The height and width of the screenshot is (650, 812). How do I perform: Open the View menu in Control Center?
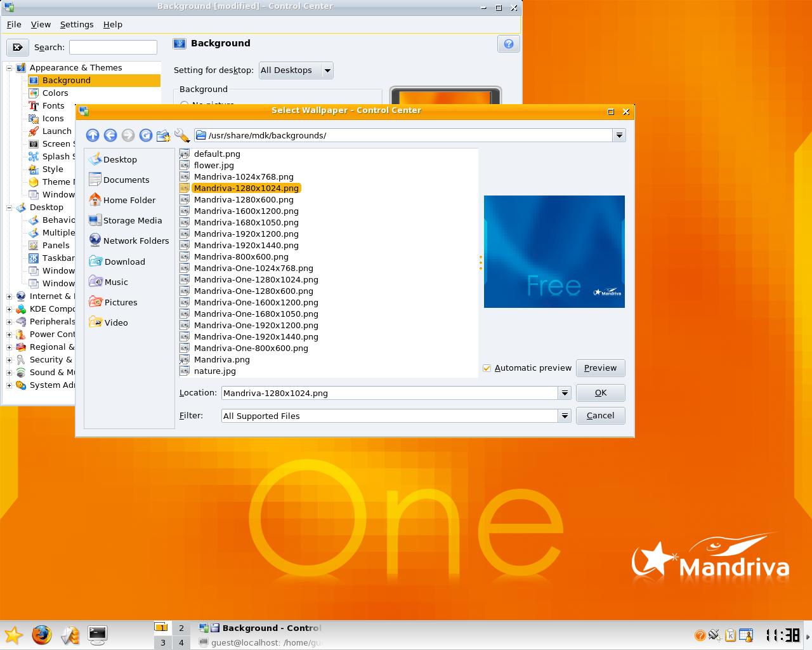(41, 24)
